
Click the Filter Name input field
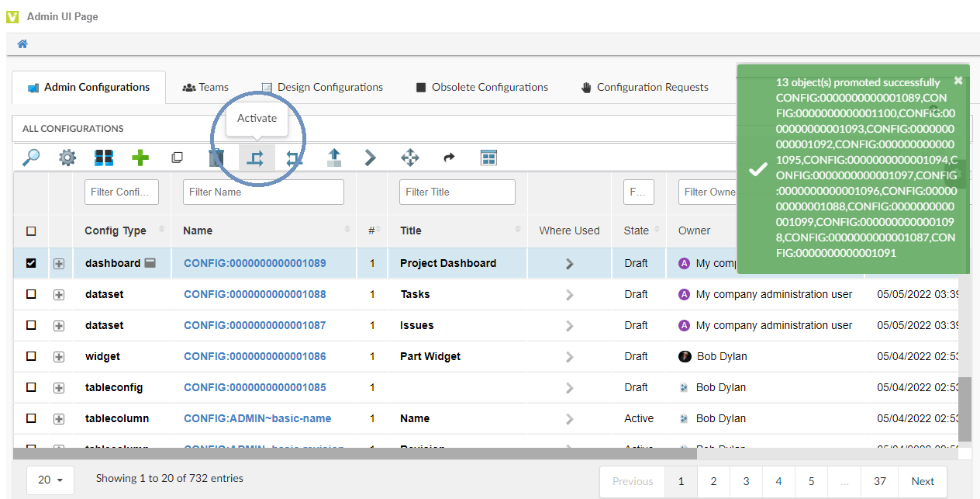tap(263, 192)
